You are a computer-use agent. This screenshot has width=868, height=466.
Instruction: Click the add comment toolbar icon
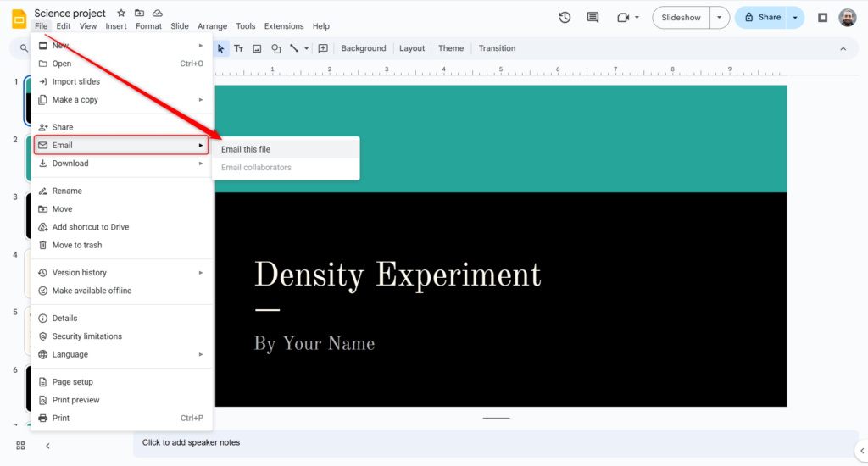pos(323,48)
